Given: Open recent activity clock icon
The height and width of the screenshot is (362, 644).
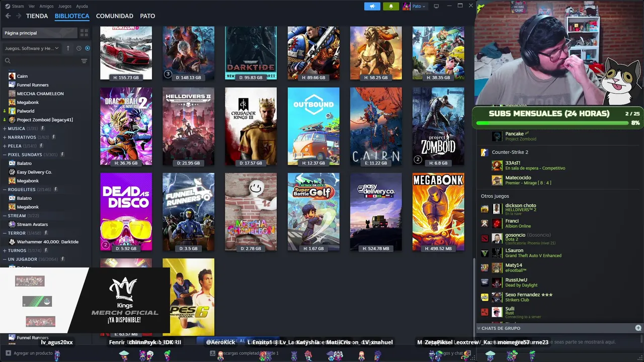Looking at the screenshot, I should (78, 48).
